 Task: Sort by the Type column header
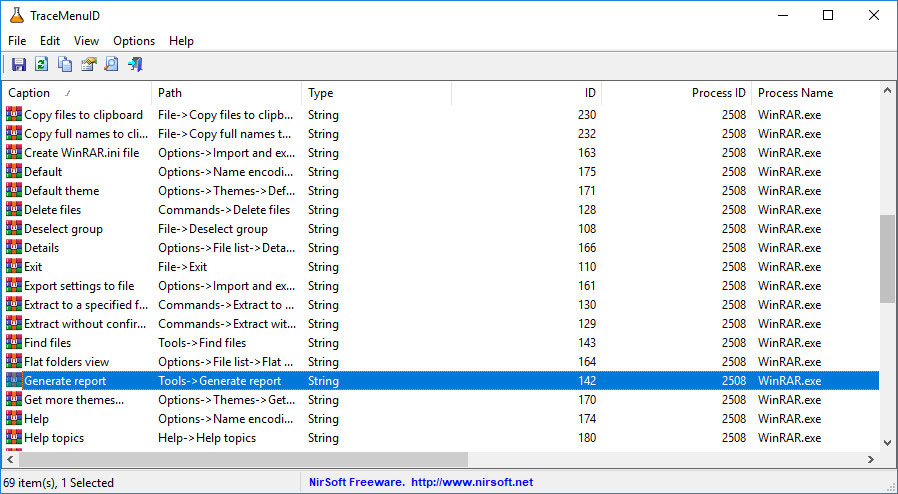pyautogui.click(x=377, y=93)
